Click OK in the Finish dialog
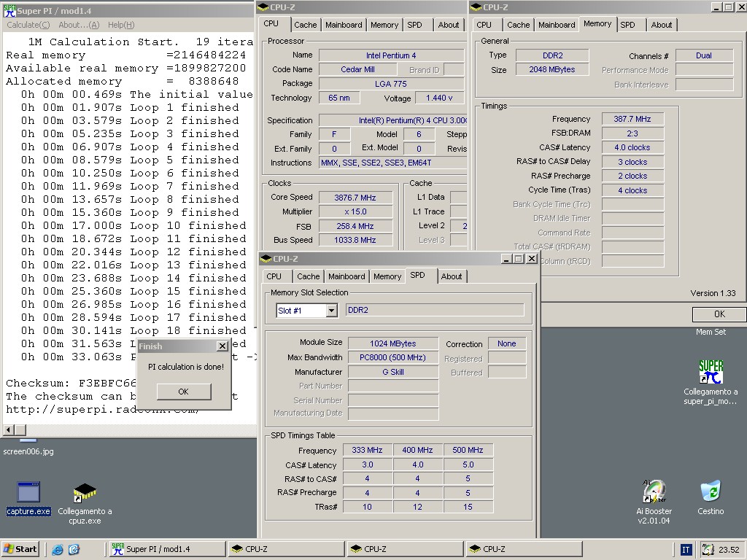747x560 pixels. (183, 392)
